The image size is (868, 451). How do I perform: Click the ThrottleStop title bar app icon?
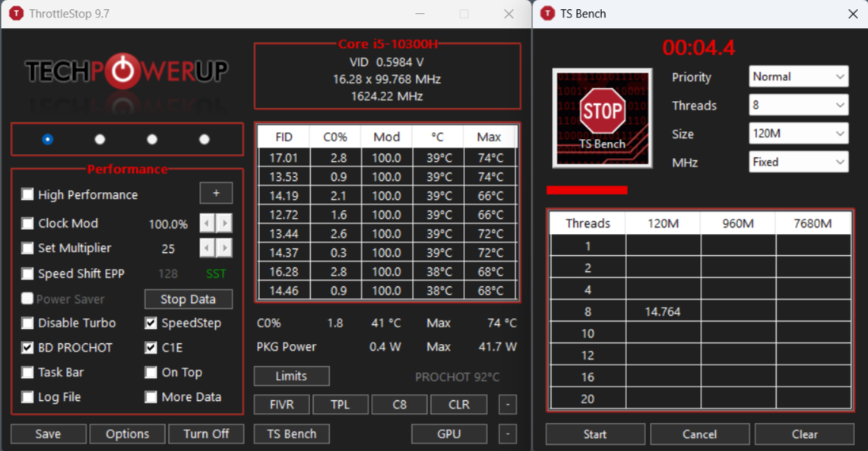tap(17, 13)
